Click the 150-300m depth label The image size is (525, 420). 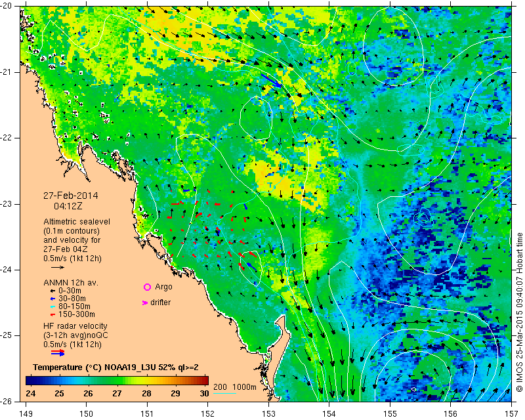[76, 314]
